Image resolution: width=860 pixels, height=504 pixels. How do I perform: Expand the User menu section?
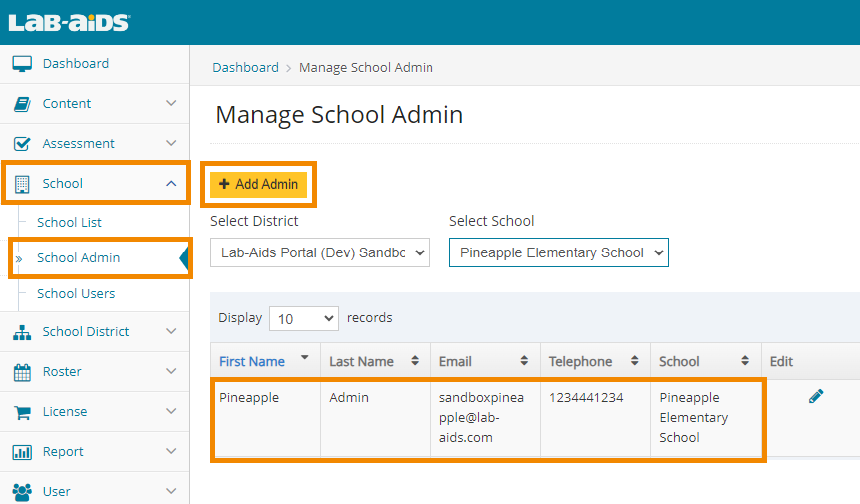click(x=171, y=491)
